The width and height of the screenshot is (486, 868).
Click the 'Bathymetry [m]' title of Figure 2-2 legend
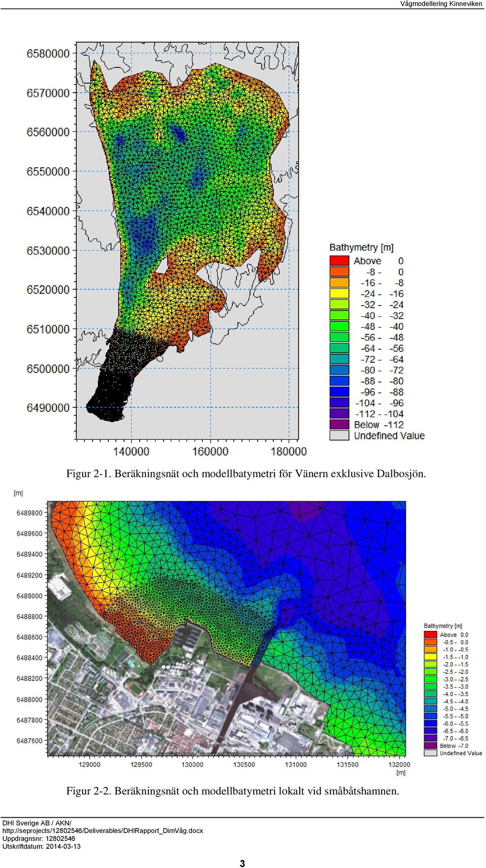443,626
